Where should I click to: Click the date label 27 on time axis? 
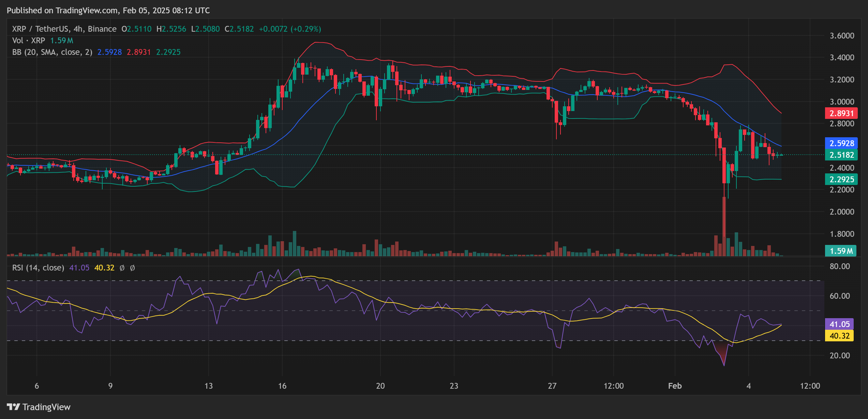tap(552, 386)
